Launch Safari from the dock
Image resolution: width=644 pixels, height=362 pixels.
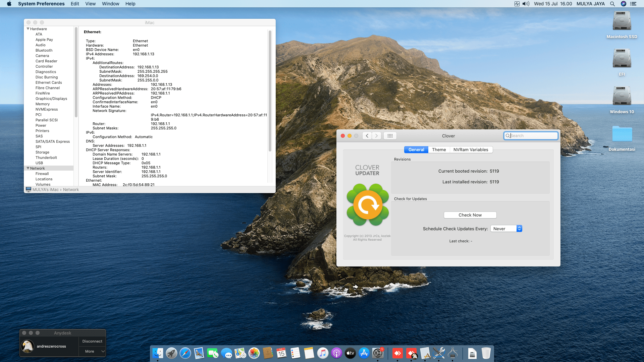pos(185,353)
